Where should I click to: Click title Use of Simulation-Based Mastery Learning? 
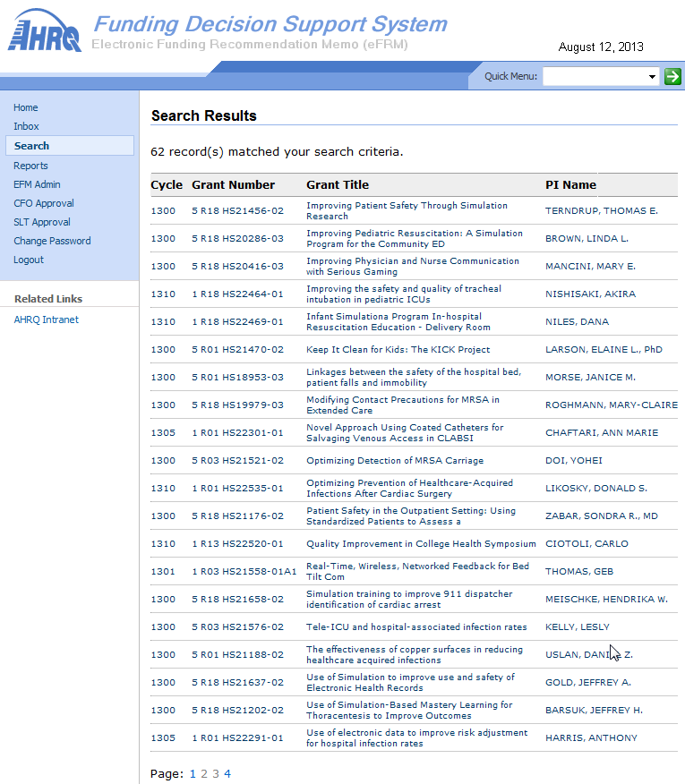(x=409, y=711)
